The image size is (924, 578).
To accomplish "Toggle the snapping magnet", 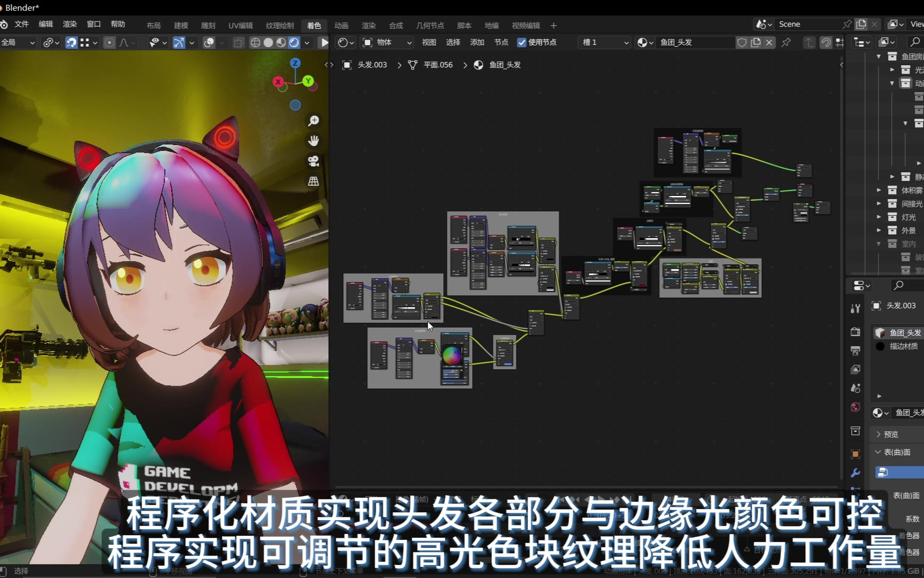I will (x=71, y=42).
